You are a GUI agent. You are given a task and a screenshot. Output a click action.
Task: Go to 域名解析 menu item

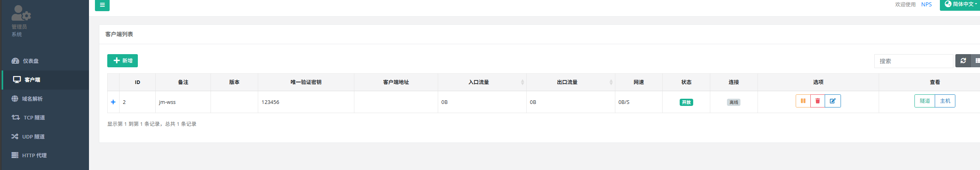click(x=32, y=99)
